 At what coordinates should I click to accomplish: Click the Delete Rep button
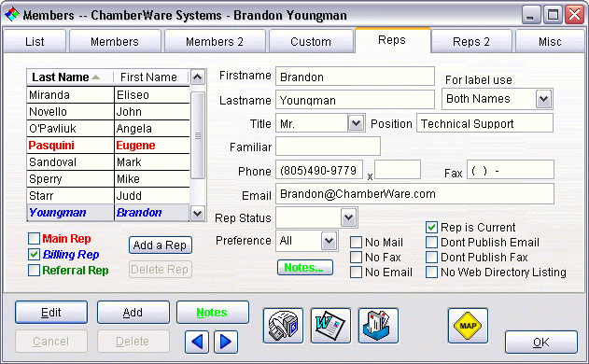pyautogui.click(x=161, y=270)
